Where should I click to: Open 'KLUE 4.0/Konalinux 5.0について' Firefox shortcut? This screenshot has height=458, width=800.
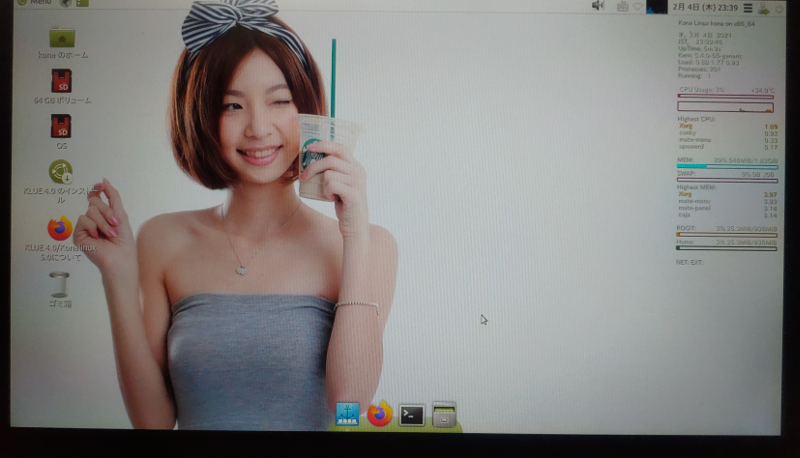[x=60, y=238]
